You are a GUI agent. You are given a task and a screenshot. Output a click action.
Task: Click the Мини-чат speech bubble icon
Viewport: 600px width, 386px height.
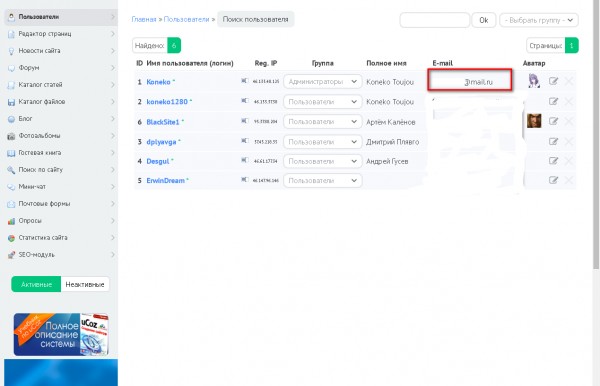click(11, 187)
